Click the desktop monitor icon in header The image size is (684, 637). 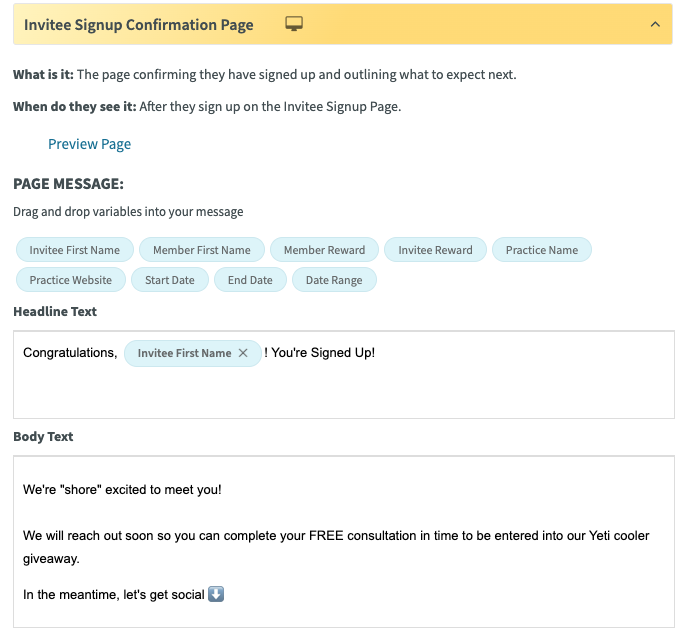pyautogui.click(x=294, y=24)
